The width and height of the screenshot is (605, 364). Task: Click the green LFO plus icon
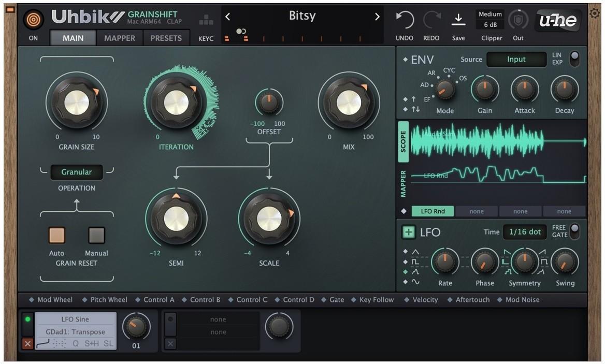(408, 232)
